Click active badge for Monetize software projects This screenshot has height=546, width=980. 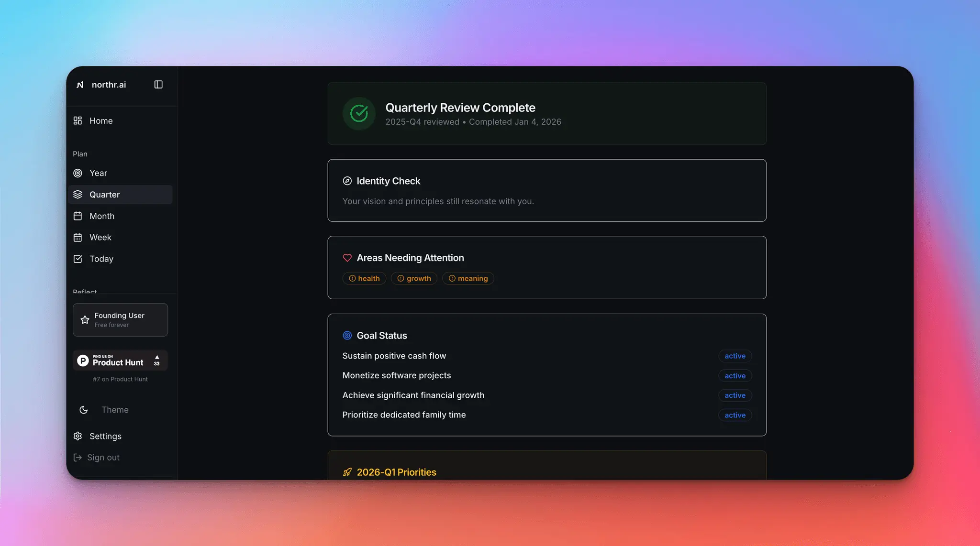click(735, 376)
